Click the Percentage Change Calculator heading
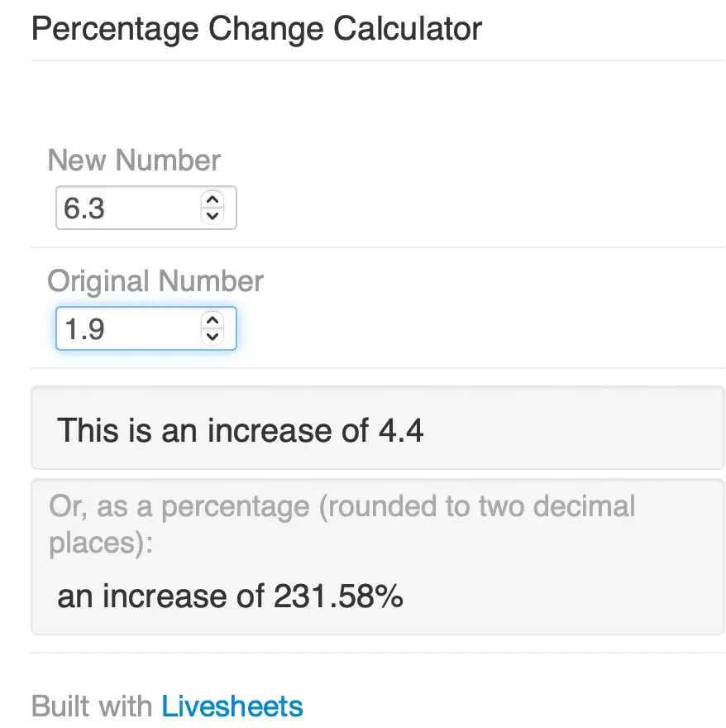The width and height of the screenshot is (726, 728). pyautogui.click(x=256, y=30)
